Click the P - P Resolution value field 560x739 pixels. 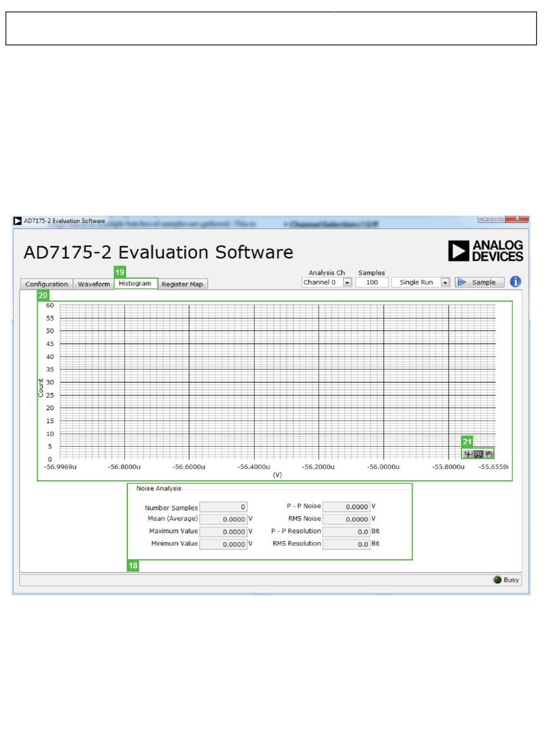(347, 532)
